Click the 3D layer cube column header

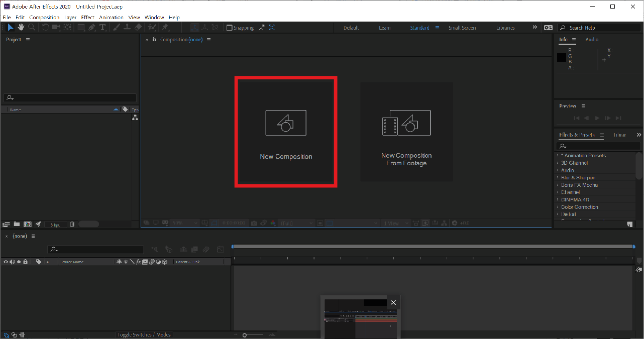(164, 262)
